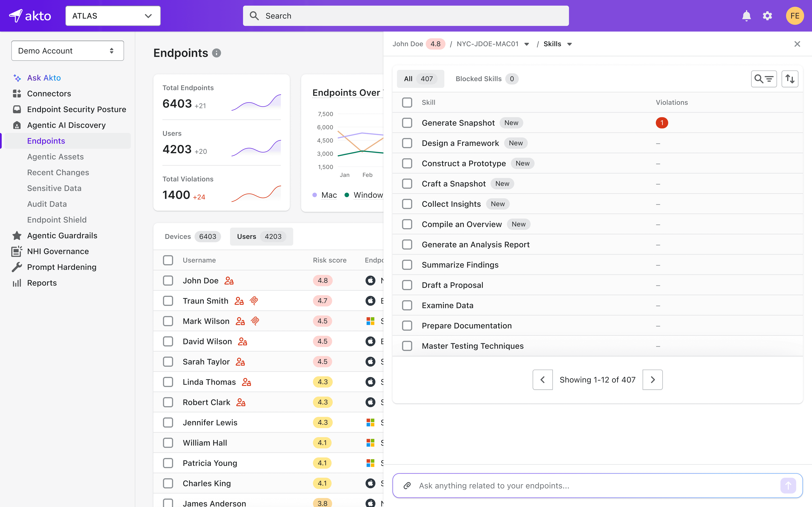Check the Generate Snapshot skill checkbox
812x507 pixels.
click(407, 123)
